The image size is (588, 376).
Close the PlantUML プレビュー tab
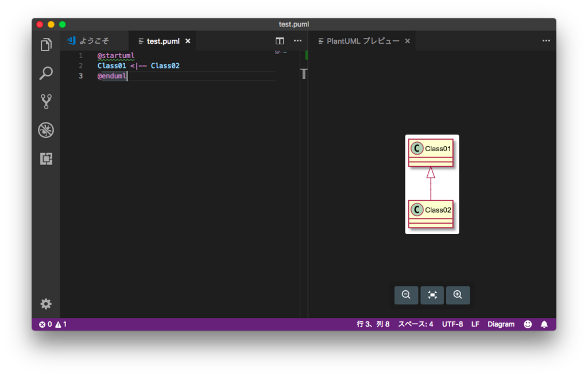pyautogui.click(x=408, y=41)
